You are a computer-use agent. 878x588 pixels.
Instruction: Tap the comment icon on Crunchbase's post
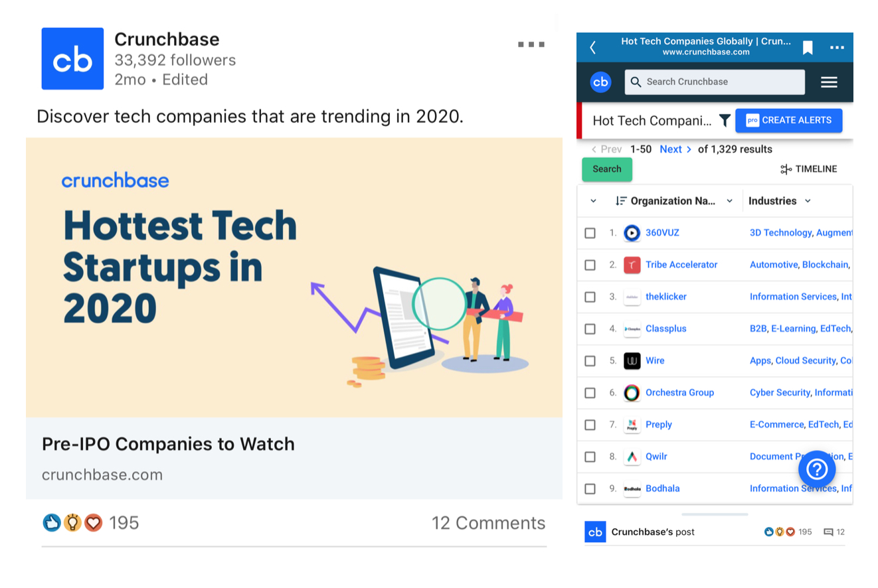pyautogui.click(x=829, y=532)
